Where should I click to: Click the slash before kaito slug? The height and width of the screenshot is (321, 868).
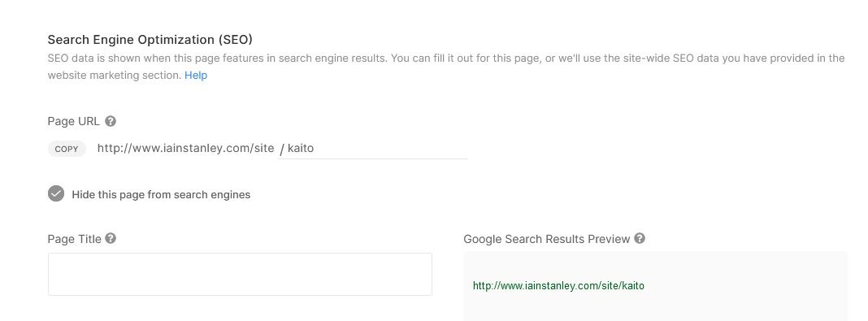pos(282,149)
